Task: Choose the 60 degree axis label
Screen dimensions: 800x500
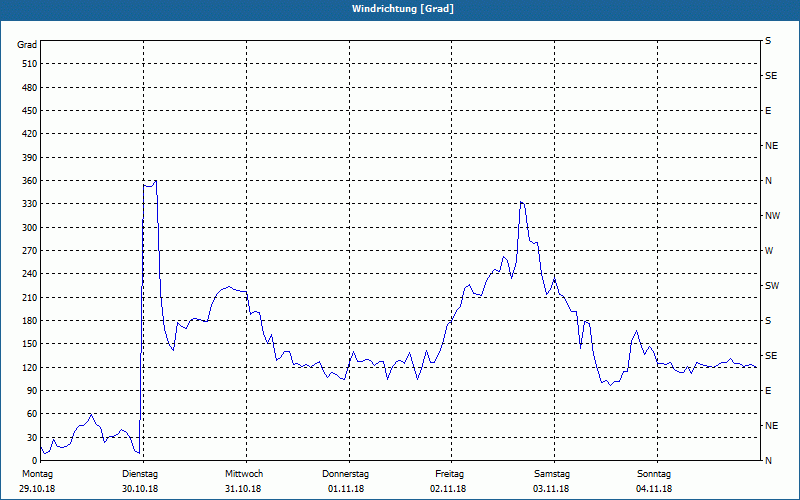Action: [x=32, y=414]
